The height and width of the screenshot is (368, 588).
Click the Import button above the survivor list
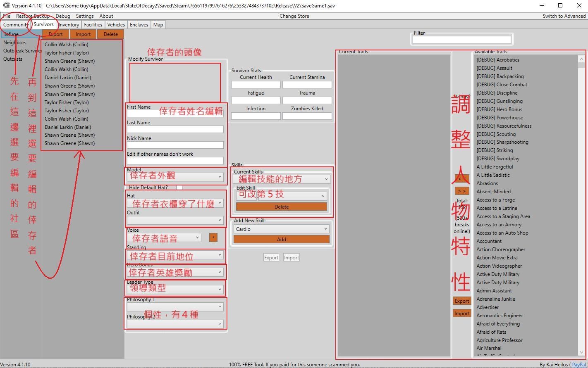point(83,34)
